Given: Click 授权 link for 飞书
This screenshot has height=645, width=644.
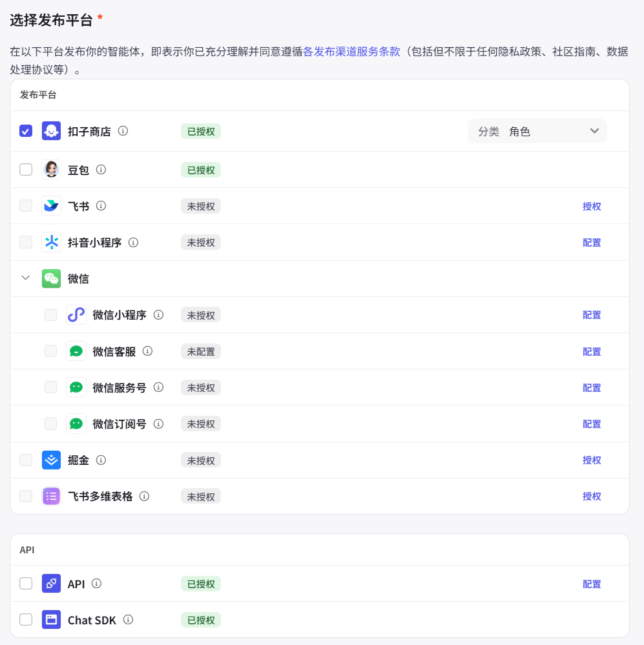Looking at the screenshot, I should click(592, 207).
